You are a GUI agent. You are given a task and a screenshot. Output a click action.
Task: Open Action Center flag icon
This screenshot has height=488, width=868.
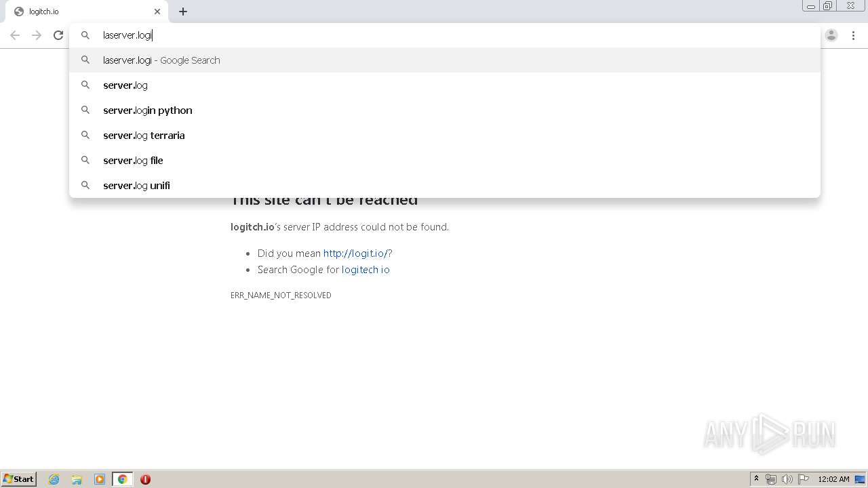pos(804,479)
